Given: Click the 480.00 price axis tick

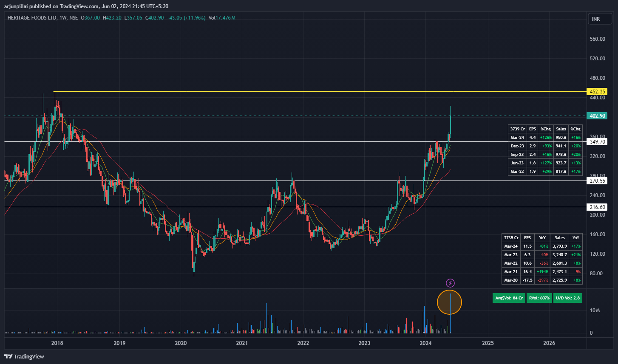Looking at the screenshot, I should (597, 78).
